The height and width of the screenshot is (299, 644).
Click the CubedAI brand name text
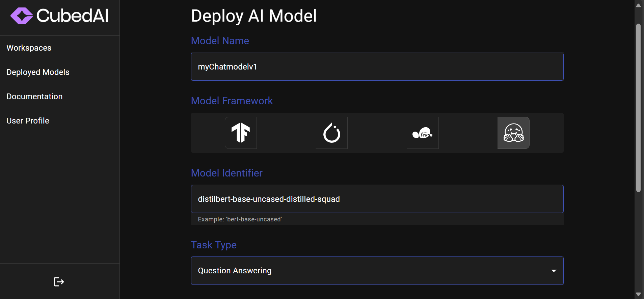pyautogui.click(x=72, y=16)
